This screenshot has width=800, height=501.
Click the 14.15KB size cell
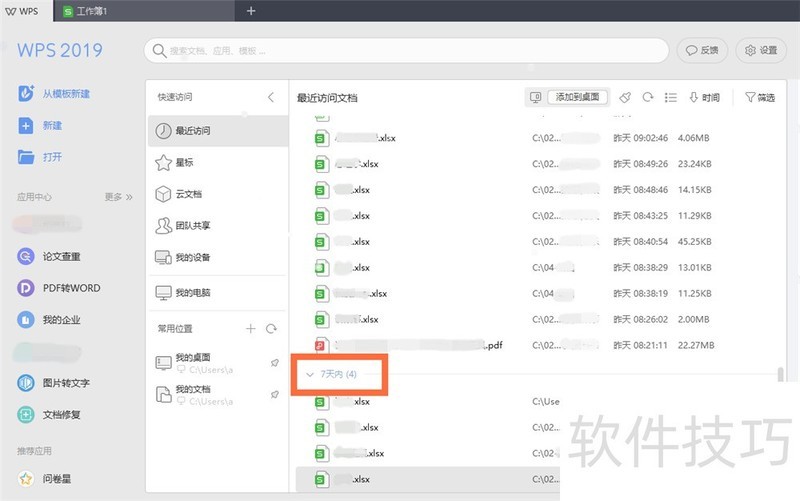[694, 190]
